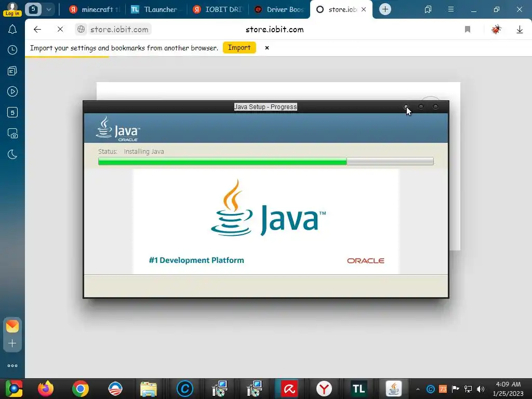Dismiss the import settings bar

(x=267, y=48)
